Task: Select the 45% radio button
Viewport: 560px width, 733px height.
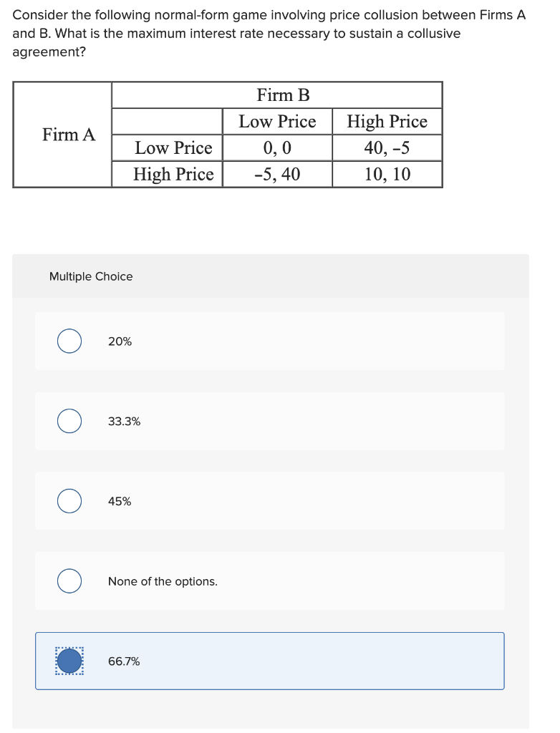Action: click(x=69, y=502)
